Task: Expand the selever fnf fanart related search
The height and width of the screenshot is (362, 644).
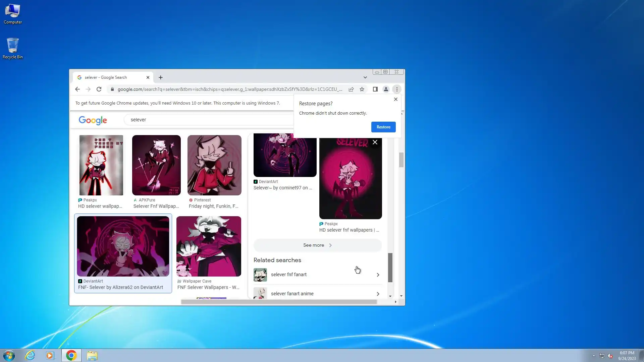Action: [317, 275]
